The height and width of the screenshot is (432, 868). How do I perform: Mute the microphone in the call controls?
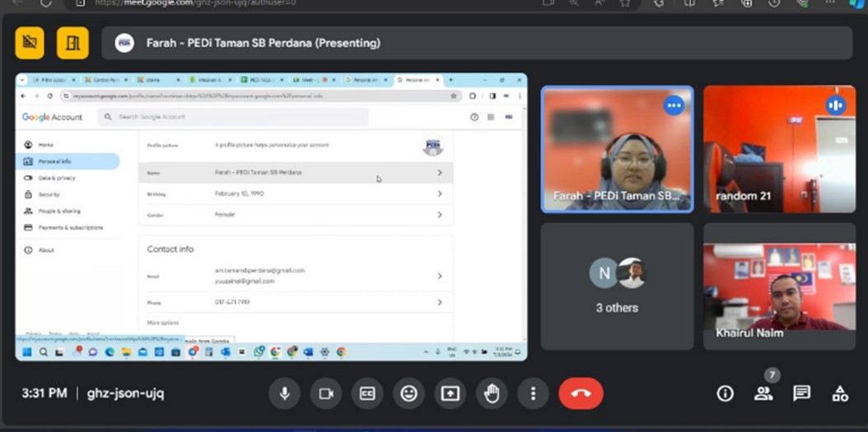(x=284, y=394)
